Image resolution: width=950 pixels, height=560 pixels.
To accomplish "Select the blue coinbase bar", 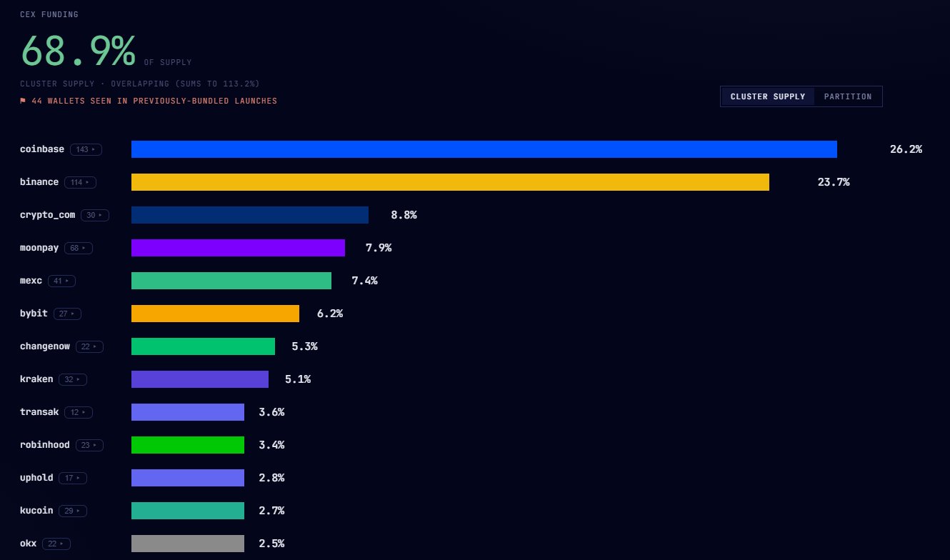I will (x=484, y=149).
